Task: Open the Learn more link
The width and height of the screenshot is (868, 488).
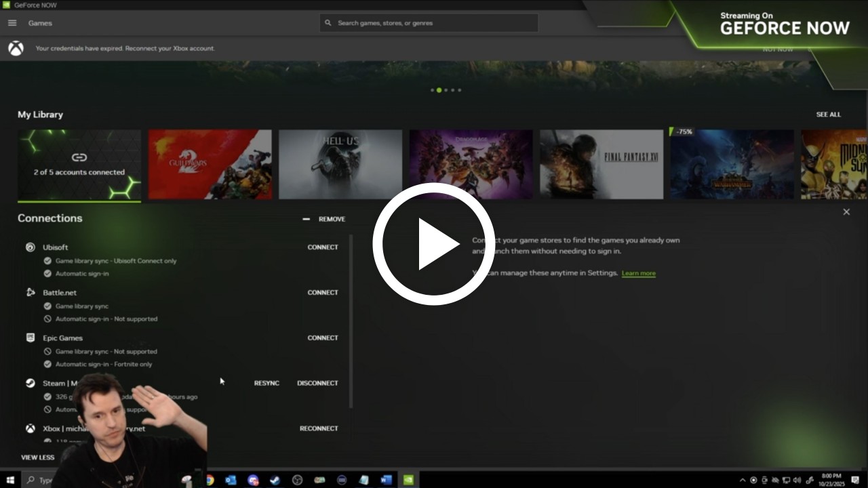Action: click(638, 273)
